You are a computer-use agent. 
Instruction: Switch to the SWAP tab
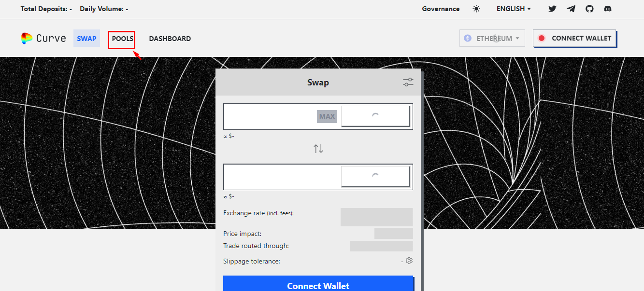[86, 39]
